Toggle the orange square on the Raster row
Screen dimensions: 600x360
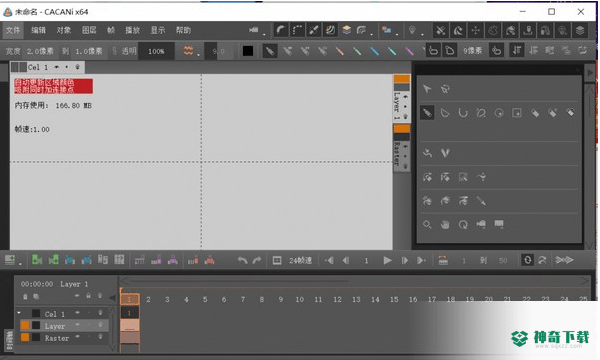(x=25, y=337)
